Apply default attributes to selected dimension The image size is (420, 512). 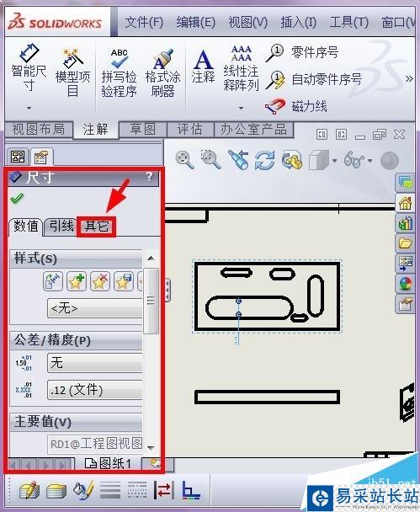53,281
